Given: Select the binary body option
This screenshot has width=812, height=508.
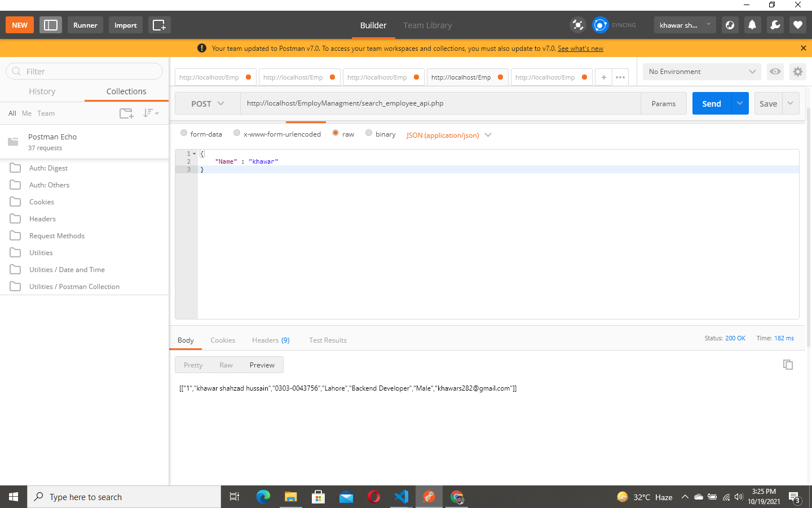Looking at the screenshot, I should 369,133.
